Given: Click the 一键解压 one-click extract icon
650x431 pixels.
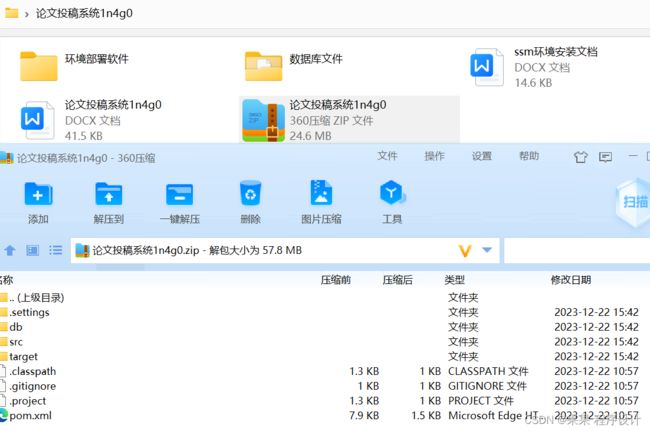Looking at the screenshot, I should tap(179, 194).
